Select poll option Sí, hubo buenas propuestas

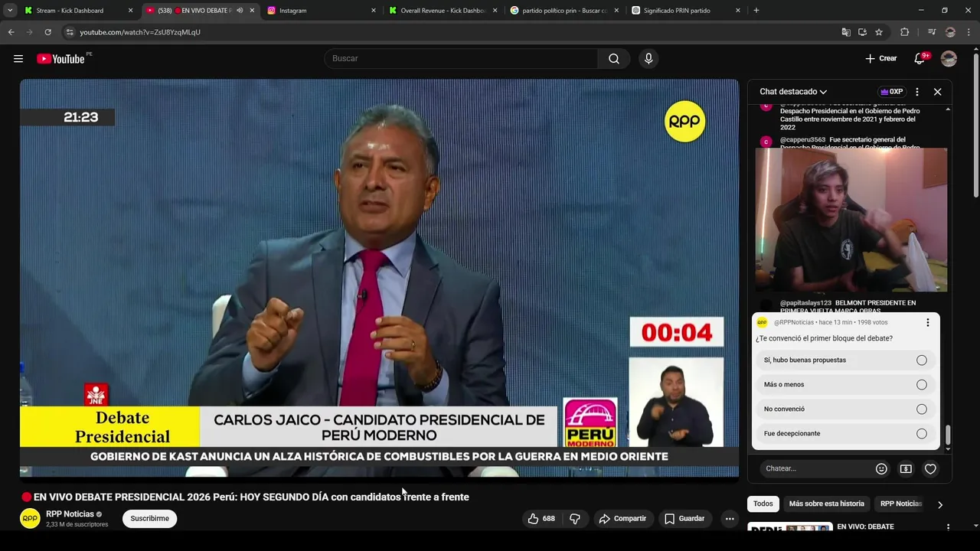845,360
